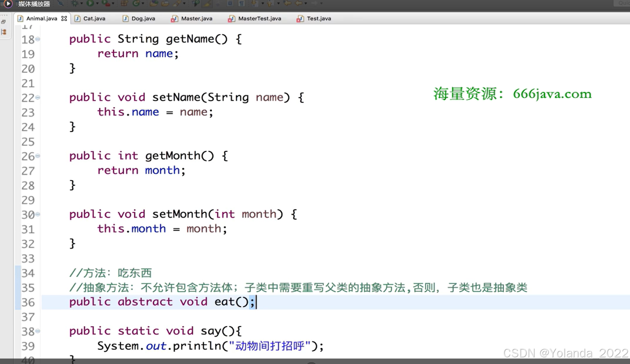Viewport: 630px width, 364px height.
Task: Click the string "动物间打招呼" on line 39
Action: [x=270, y=346]
